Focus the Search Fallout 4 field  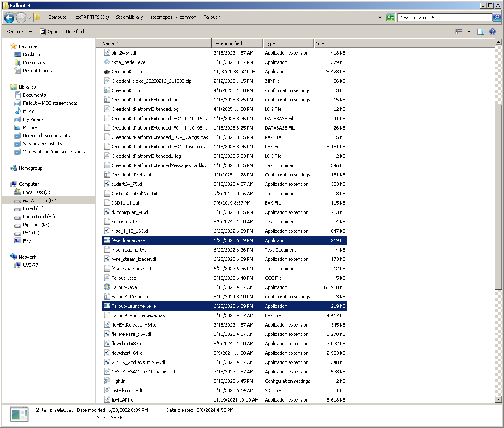point(445,17)
